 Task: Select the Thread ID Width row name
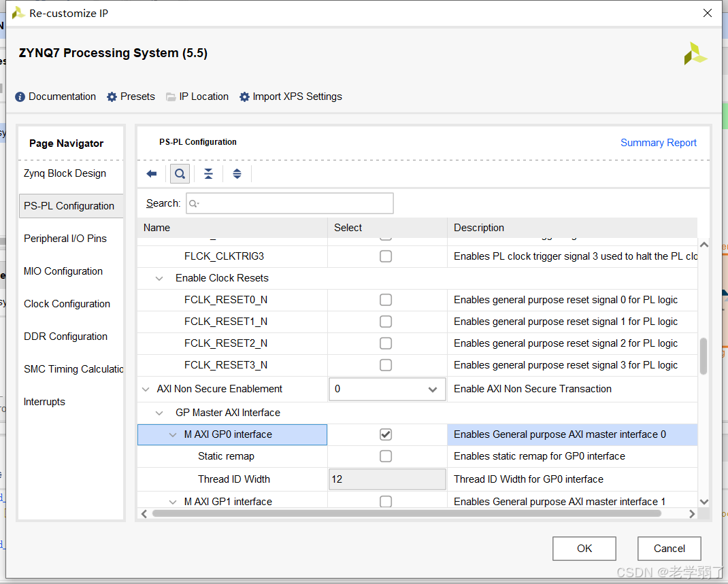click(x=234, y=479)
